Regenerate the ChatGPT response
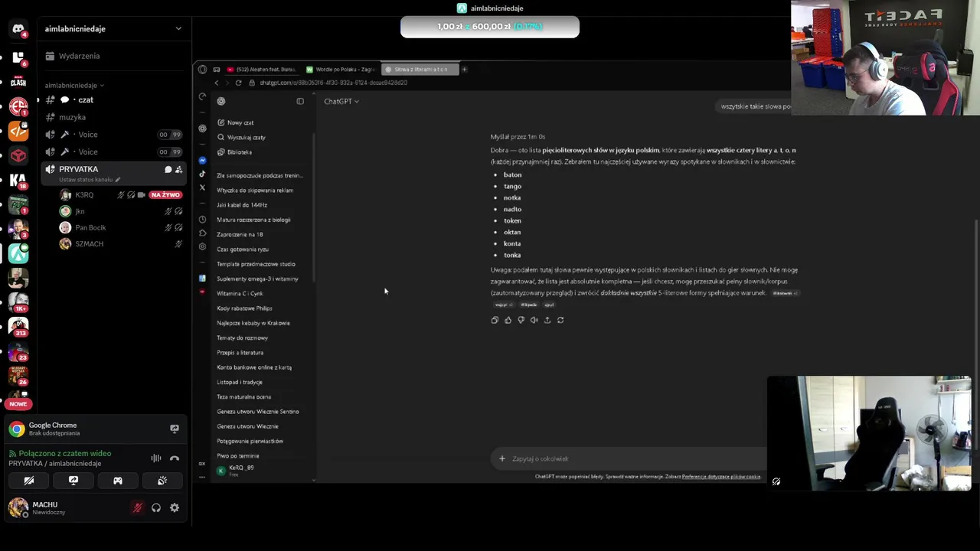This screenshot has width=980, height=551. 560,320
